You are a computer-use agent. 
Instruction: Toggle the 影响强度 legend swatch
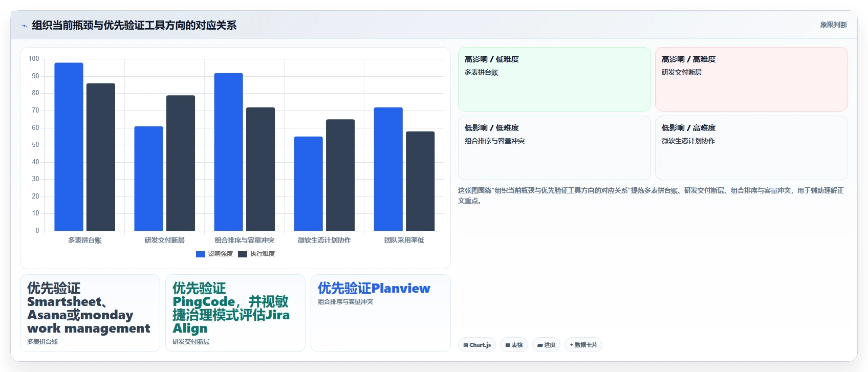pos(201,254)
